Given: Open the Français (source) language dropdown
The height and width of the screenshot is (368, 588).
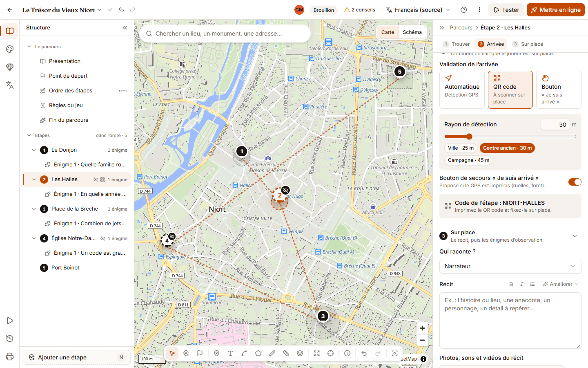Looking at the screenshot, I should tap(418, 10).
